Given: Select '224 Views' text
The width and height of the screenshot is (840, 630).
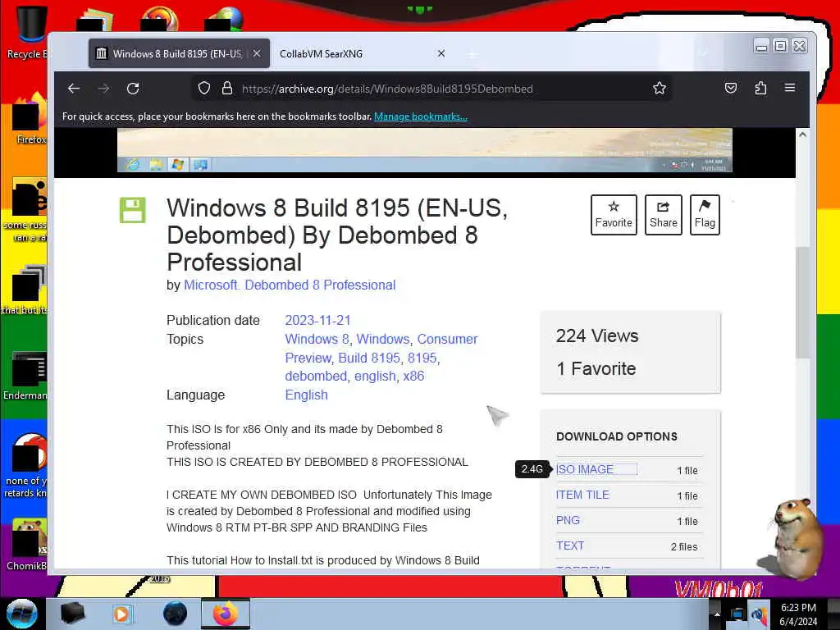Looking at the screenshot, I should (x=597, y=336).
